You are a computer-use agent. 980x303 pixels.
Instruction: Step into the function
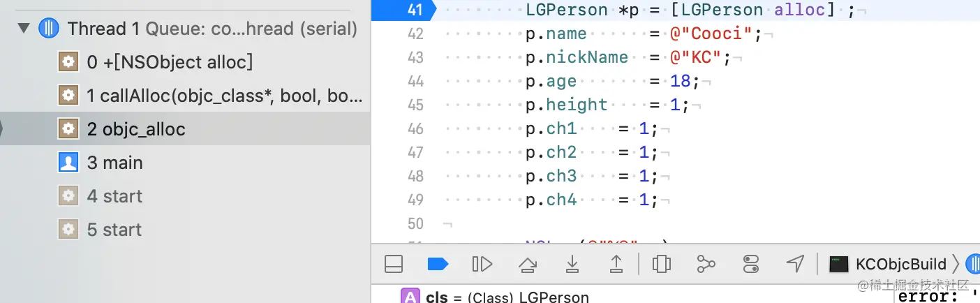pos(572,264)
